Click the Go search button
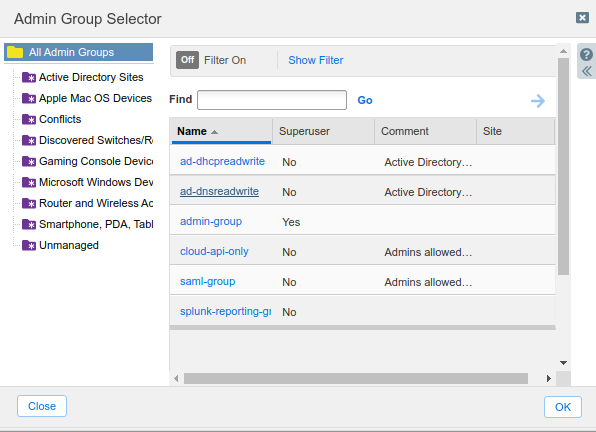The height and width of the screenshot is (432, 596). click(365, 100)
